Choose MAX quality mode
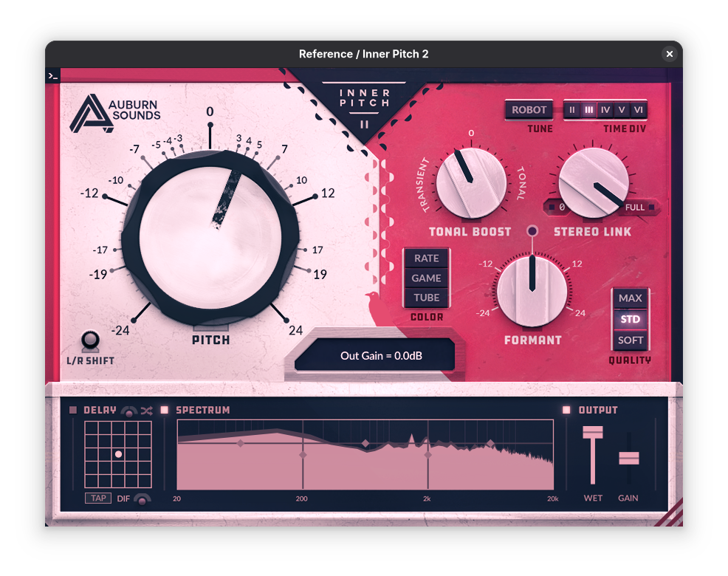The width and height of the screenshot is (728, 576). click(630, 298)
